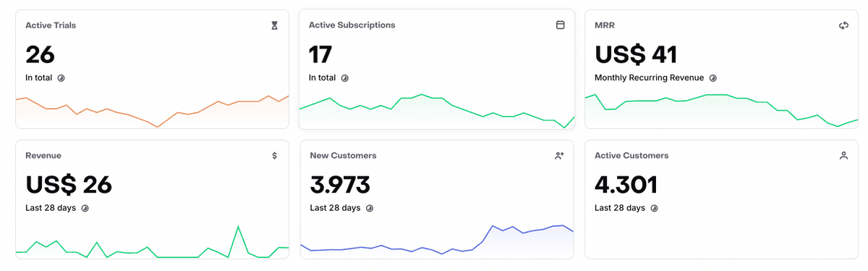Image resolution: width=868 pixels, height=271 pixels.
Task: Open the Active Subscriptions card title
Action: point(352,25)
